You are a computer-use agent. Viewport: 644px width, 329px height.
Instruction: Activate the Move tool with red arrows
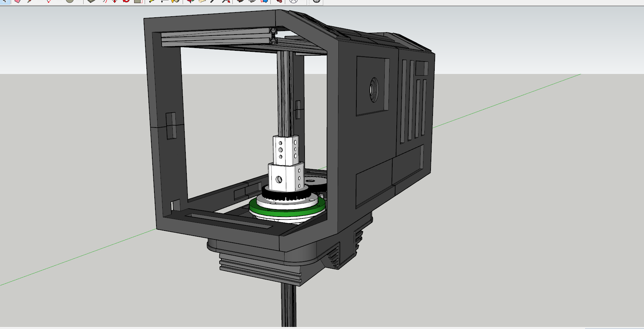click(x=115, y=1)
